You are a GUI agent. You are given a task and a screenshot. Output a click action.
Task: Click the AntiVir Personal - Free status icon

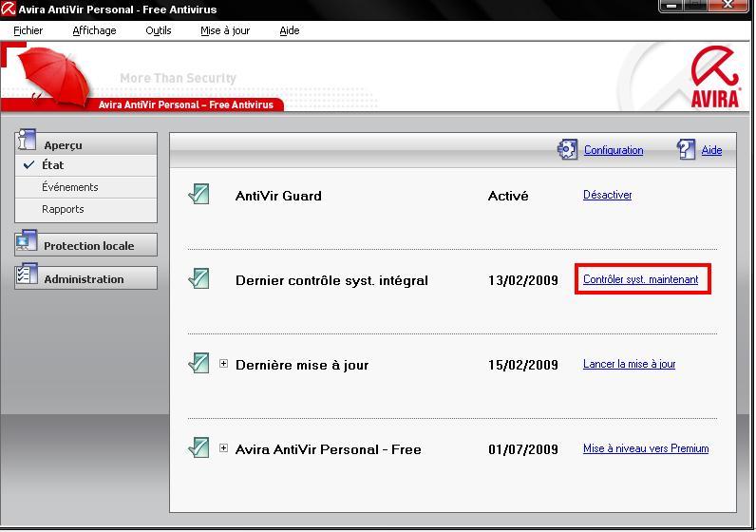click(199, 447)
